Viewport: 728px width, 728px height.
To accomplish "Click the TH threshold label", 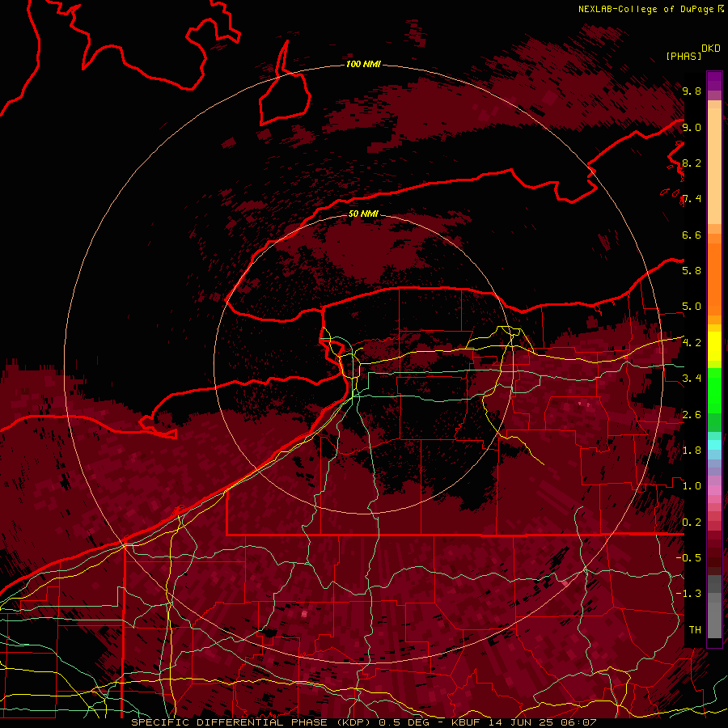I will pos(695,630).
